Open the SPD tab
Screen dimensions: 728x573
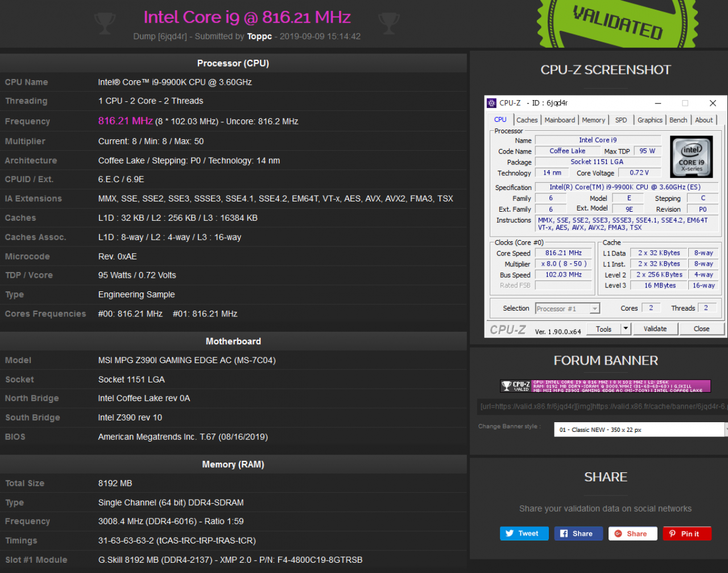pyautogui.click(x=621, y=120)
